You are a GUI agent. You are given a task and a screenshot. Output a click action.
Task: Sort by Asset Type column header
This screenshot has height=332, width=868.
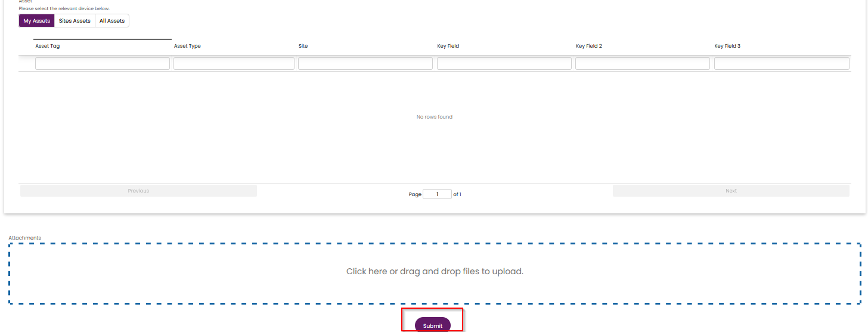point(187,46)
